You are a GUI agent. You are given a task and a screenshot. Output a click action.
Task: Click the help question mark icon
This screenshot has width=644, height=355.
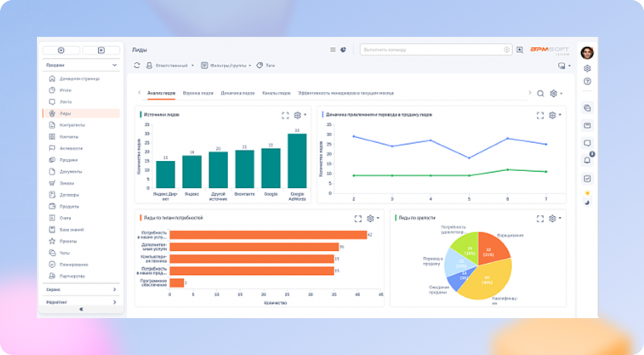587,81
